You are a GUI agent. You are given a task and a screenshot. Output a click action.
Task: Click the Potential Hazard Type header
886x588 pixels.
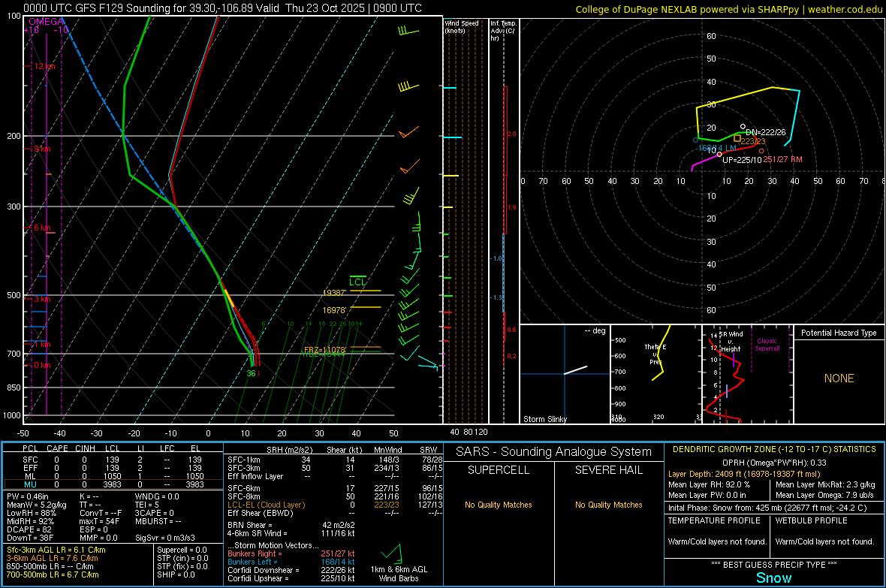839,333
